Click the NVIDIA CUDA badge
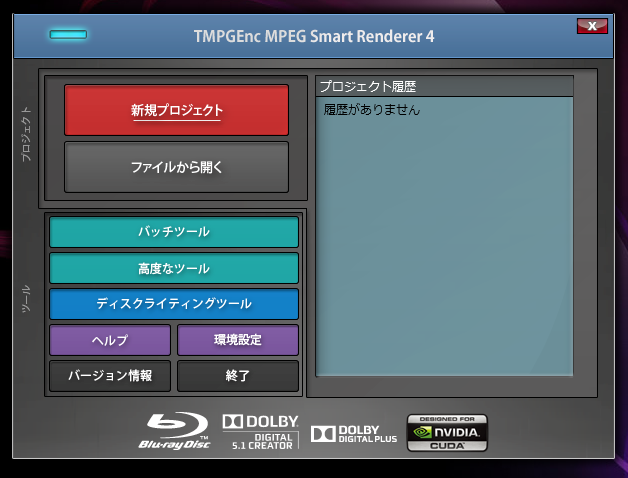 click(447, 433)
